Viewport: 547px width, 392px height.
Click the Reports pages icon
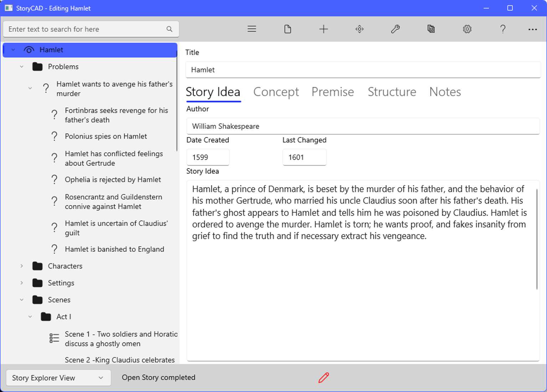coord(431,29)
